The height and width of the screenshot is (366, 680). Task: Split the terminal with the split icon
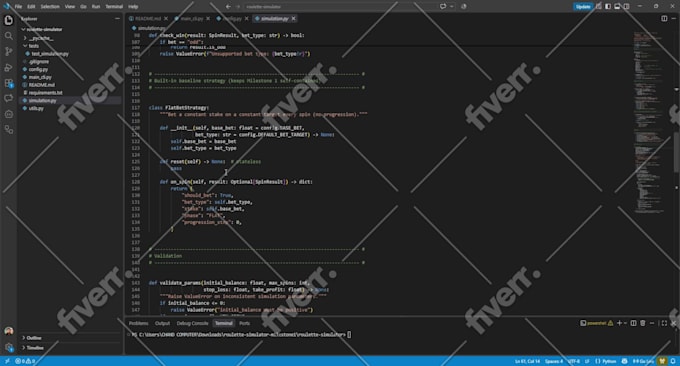point(634,323)
